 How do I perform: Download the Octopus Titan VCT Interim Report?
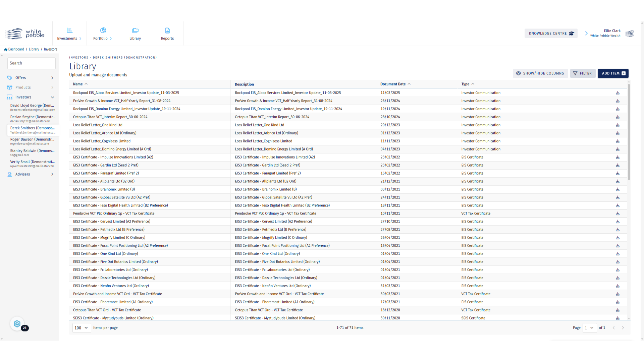(x=618, y=117)
